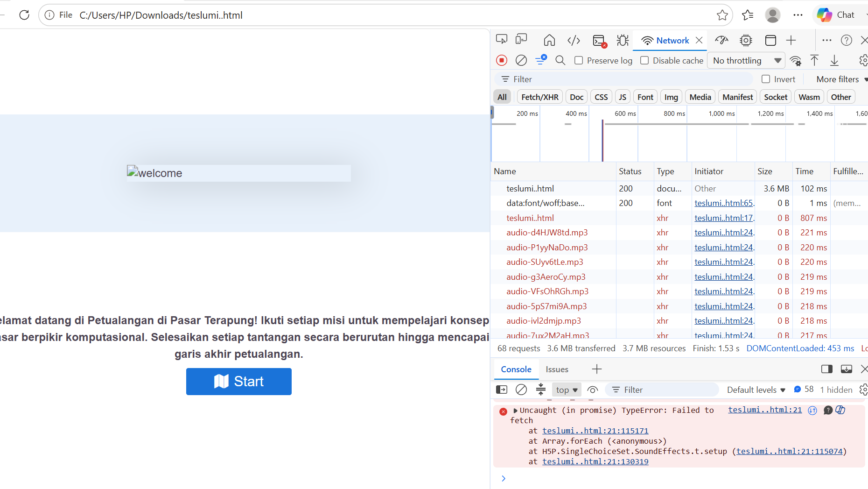Sort requests by Name column header

(553, 171)
